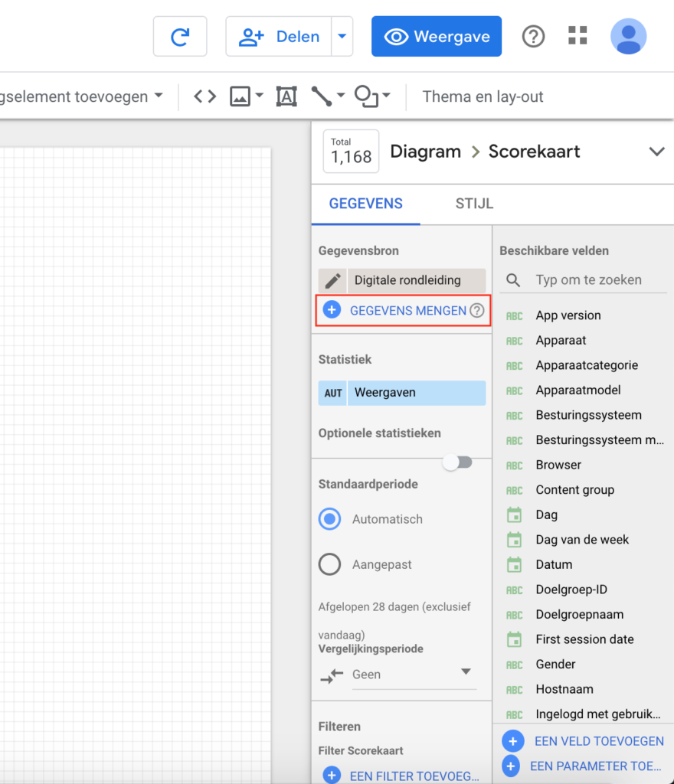Open the Google apps grid icon

(x=577, y=36)
